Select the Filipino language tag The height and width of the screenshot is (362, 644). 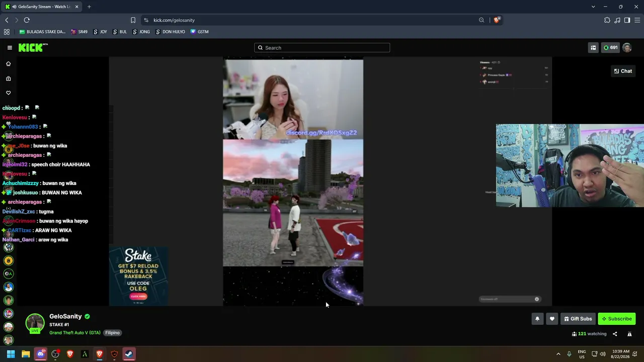[112, 333]
